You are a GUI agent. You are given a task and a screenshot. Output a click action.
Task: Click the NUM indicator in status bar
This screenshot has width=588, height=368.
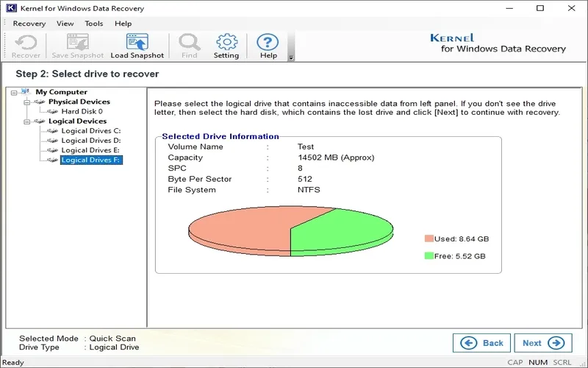(x=538, y=362)
